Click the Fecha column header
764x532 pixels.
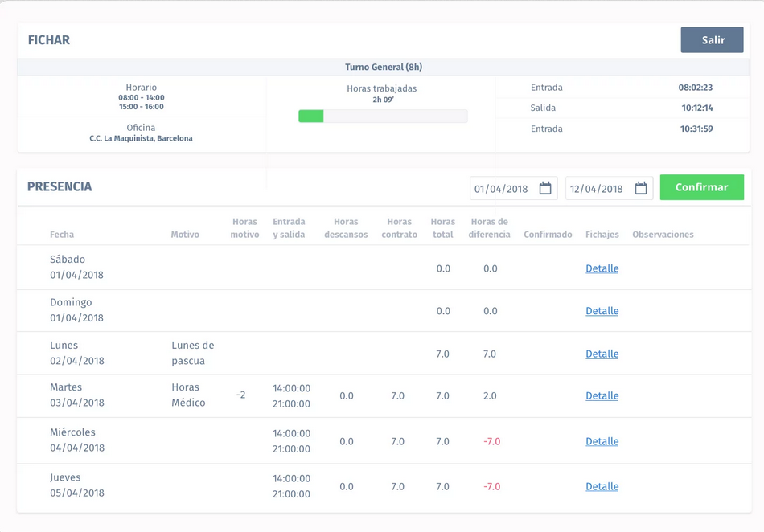(62, 235)
